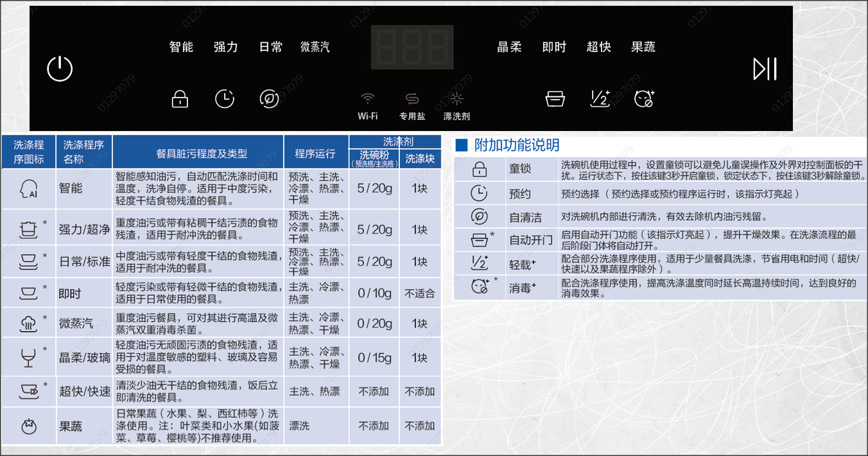Click the wine glass icon for 晶柔/玻璃 program
Viewport: 868px width, 456px height.
pos(29,357)
